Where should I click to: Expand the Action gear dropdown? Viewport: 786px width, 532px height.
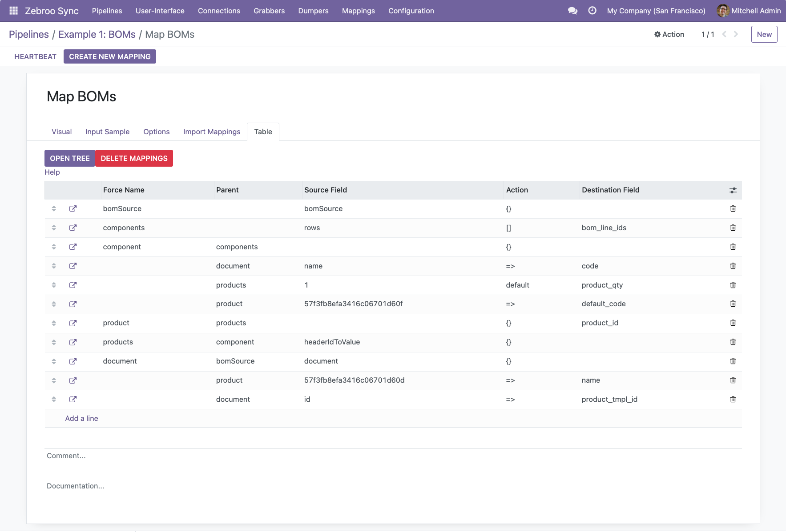(669, 34)
